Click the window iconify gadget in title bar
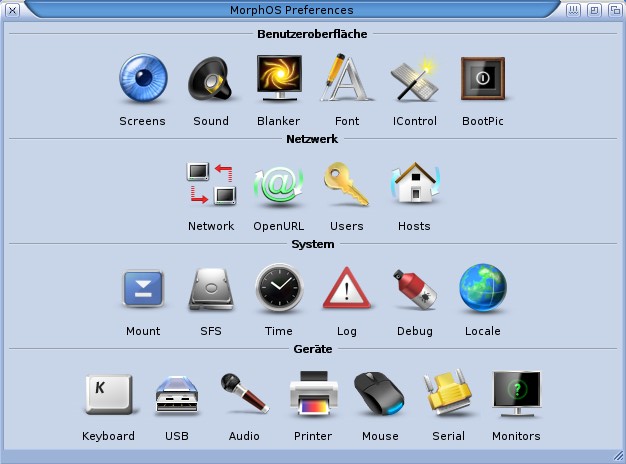626x464 pixels. coord(573,10)
